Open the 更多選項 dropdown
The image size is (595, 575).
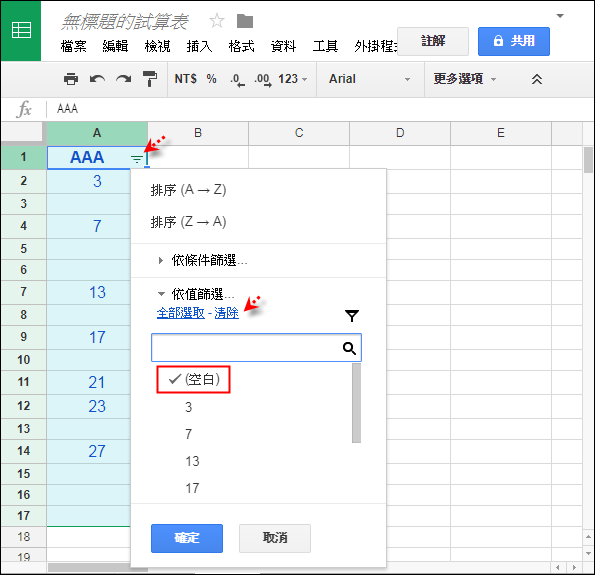[x=465, y=79]
